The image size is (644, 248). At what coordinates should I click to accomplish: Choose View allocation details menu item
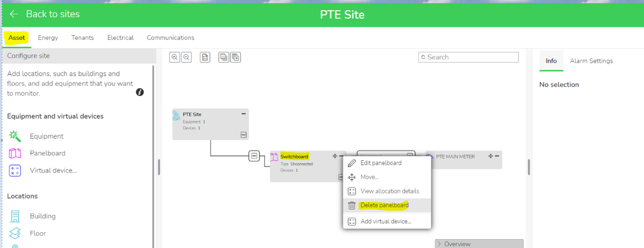(x=387, y=191)
